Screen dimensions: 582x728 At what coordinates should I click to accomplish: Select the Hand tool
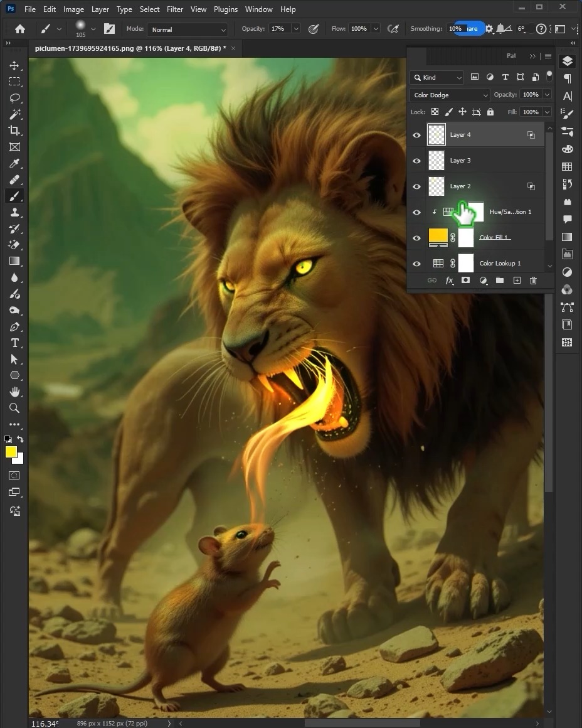coord(14,392)
